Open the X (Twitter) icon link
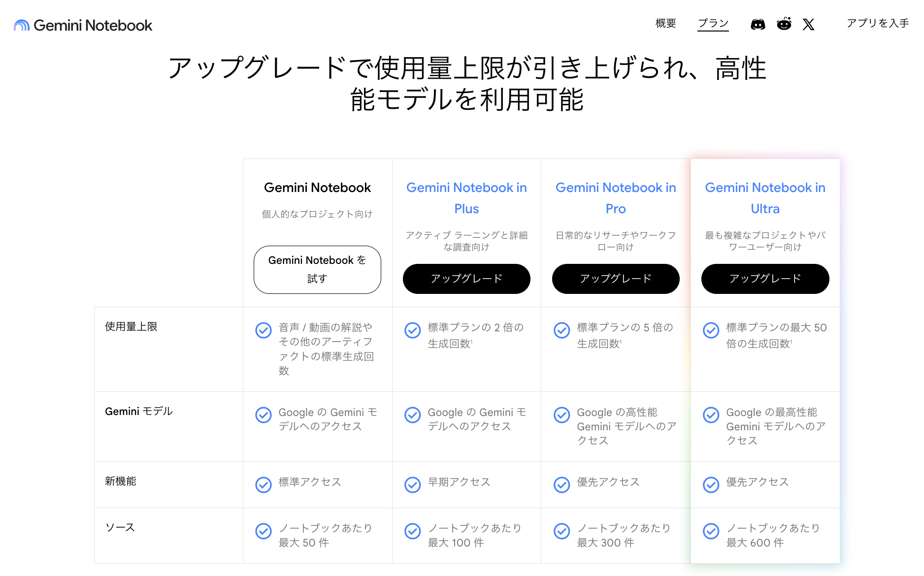The height and width of the screenshot is (576, 924). point(808,24)
